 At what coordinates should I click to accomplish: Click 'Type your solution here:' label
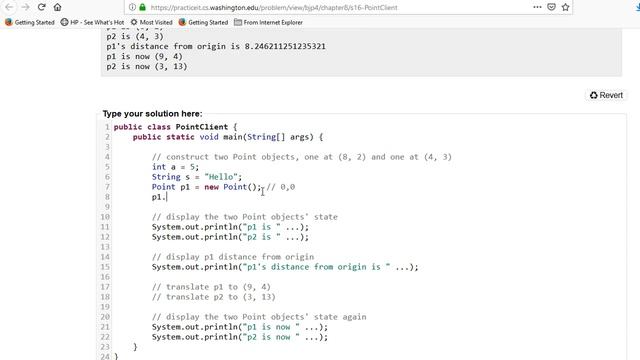pyautogui.click(x=152, y=114)
